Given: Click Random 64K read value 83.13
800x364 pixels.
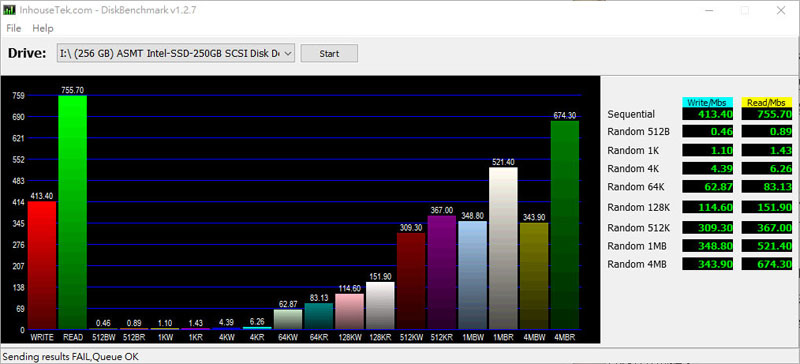Looking at the screenshot, I should 766,187.
